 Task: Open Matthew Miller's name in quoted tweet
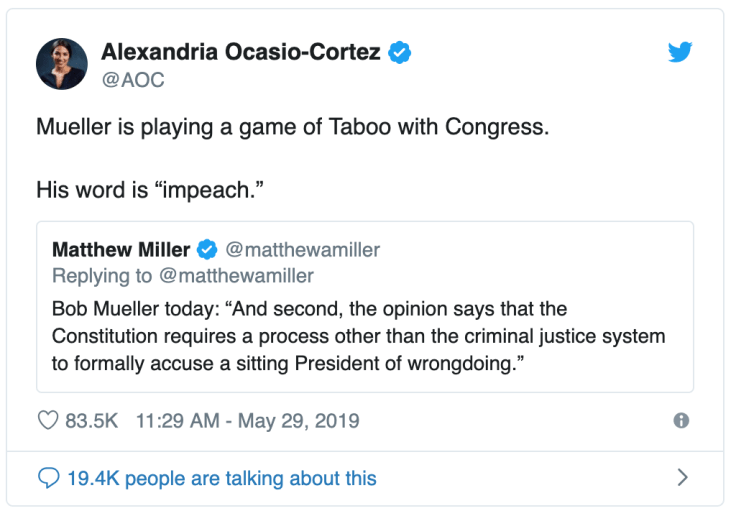(x=120, y=249)
